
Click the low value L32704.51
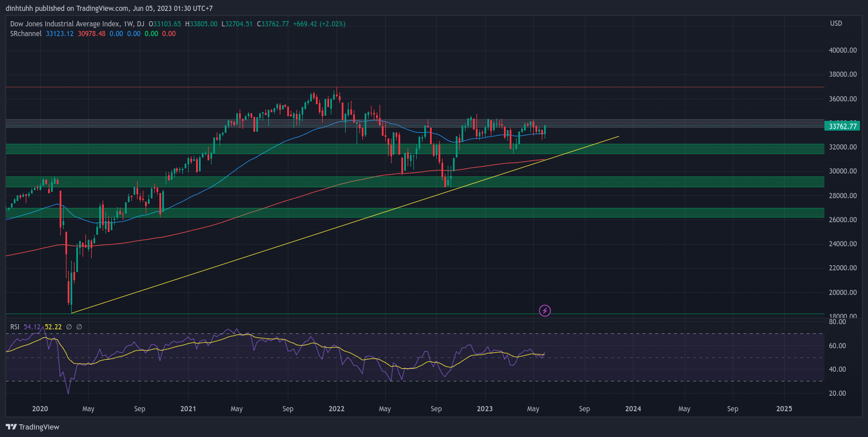click(237, 24)
